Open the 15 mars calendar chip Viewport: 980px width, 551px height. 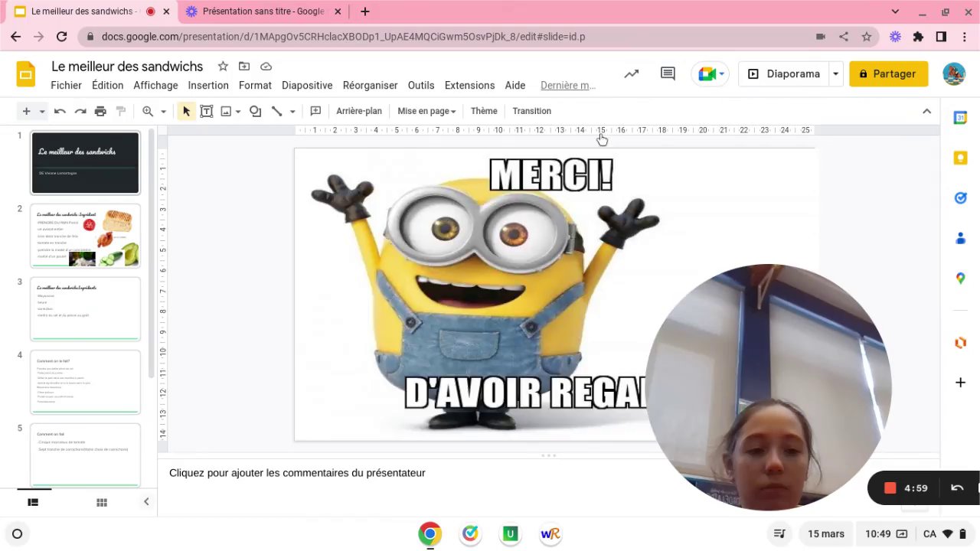point(826,533)
